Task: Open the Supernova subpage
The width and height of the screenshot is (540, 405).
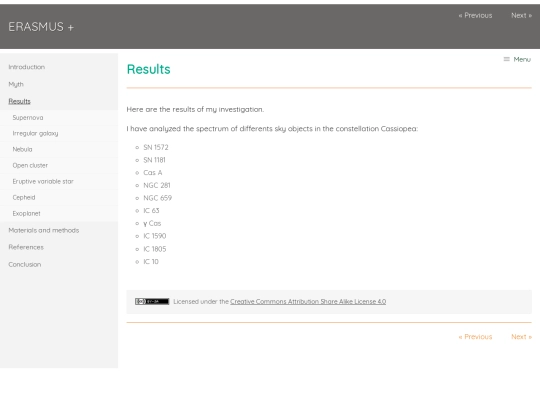Action: pyautogui.click(x=28, y=117)
